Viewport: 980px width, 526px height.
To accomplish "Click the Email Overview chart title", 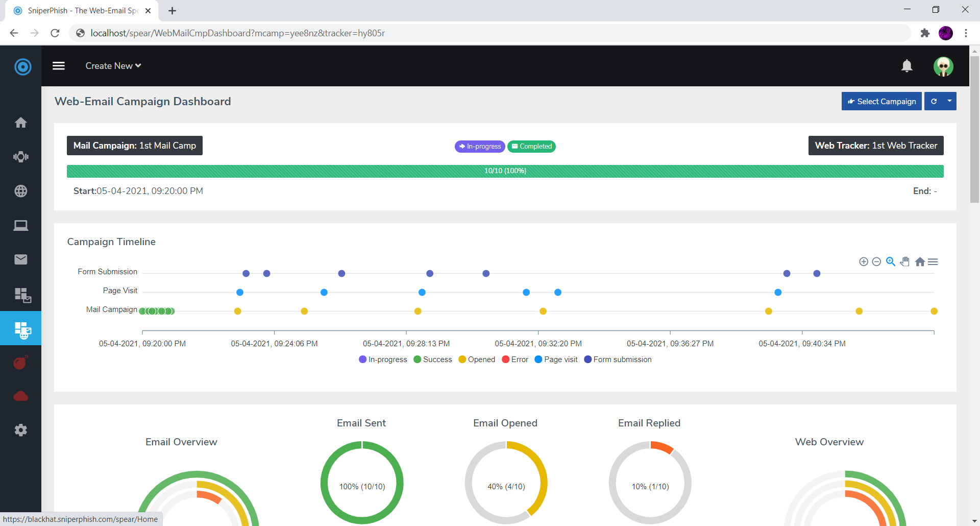I will (181, 442).
